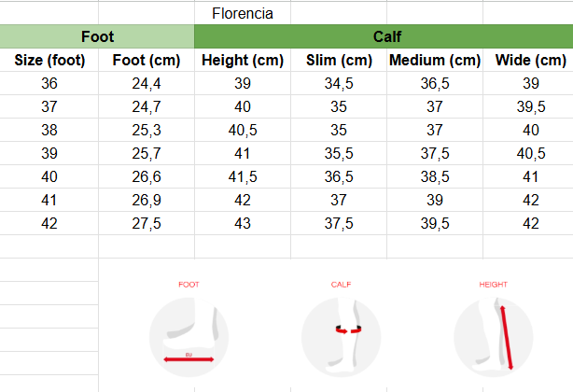The width and height of the screenshot is (573, 392).
Task: Select the height cell showing 40,5
Action: pos(243,131)
